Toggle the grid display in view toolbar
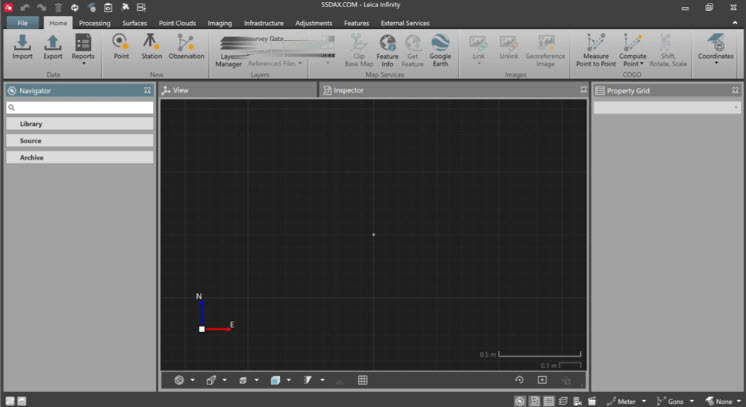This screenshot has height=407, width=746. [362, 380]
